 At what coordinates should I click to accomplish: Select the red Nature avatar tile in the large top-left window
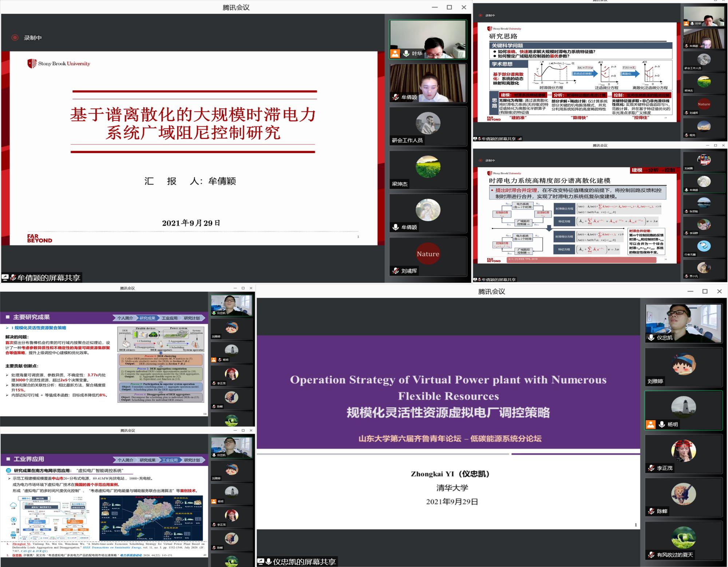click(x=428, y=253)
